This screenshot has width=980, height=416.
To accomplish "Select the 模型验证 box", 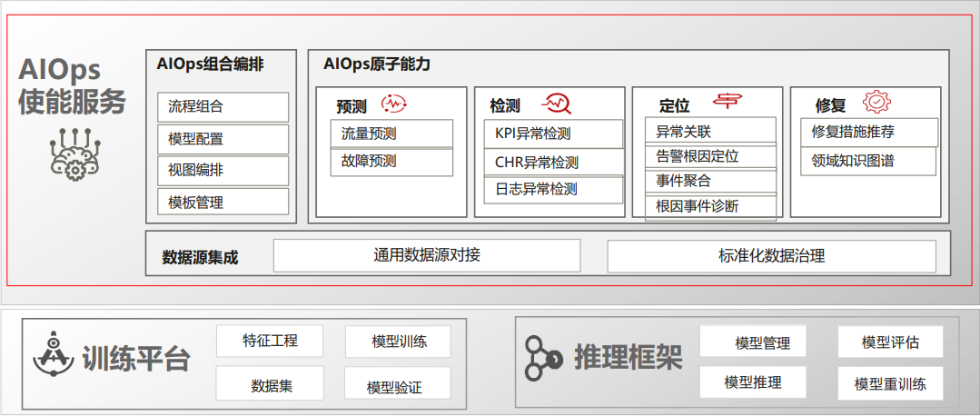I will (x=398, y=383).
